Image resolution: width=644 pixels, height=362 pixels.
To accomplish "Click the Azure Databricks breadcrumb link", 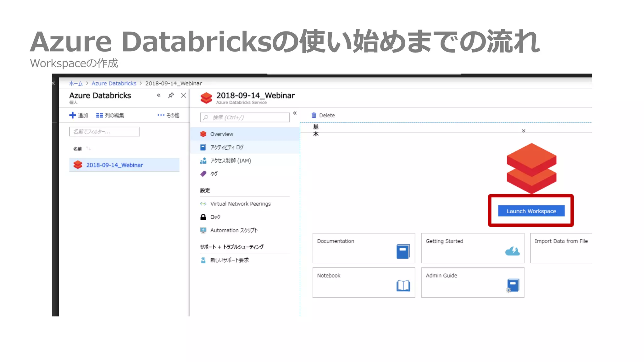I will (114, 83).
